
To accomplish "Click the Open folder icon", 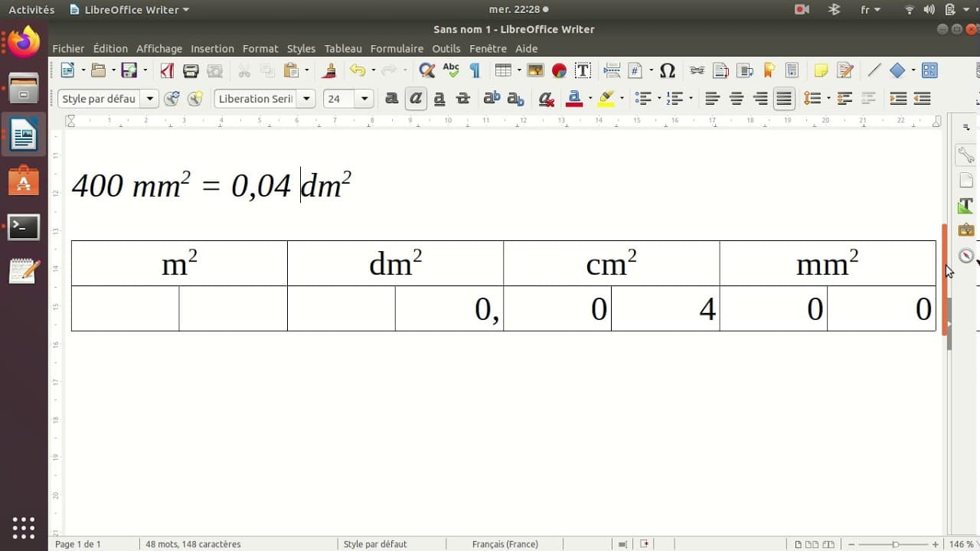I will [x=98, y=70].
